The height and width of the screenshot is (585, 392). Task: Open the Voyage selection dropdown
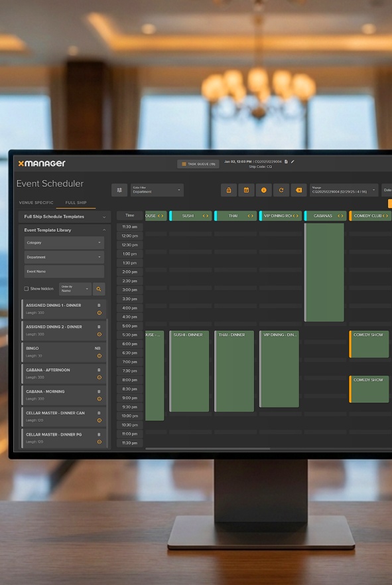(x=344, y=190)
